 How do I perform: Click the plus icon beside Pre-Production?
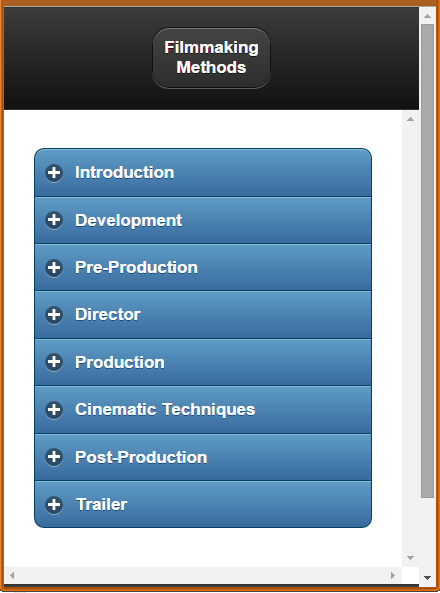[54, 268]
